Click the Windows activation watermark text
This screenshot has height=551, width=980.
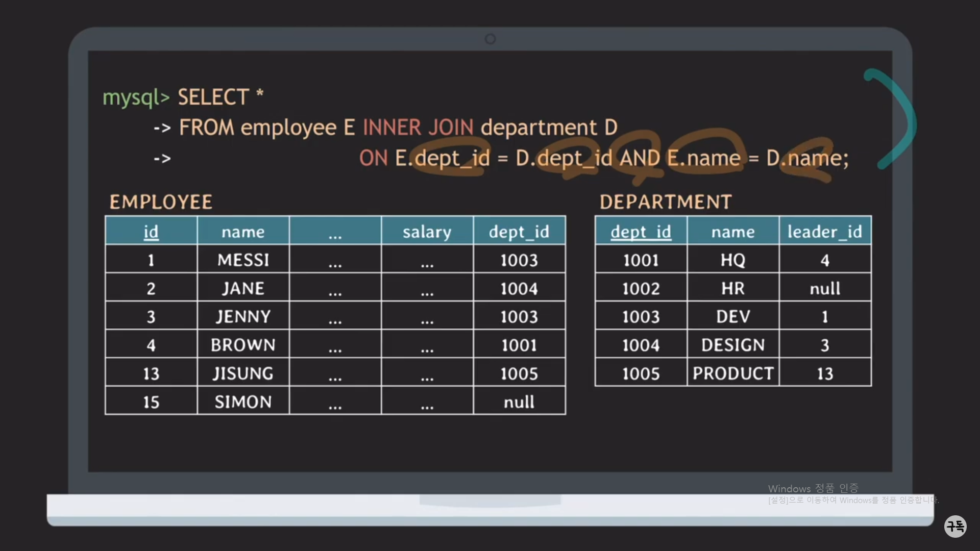(x=813, y=489)
